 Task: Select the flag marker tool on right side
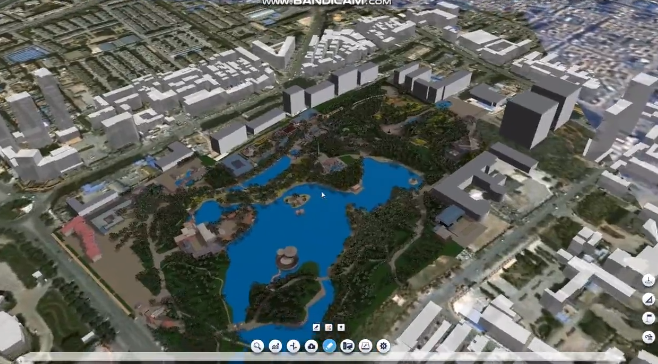(x=649, y=318)
